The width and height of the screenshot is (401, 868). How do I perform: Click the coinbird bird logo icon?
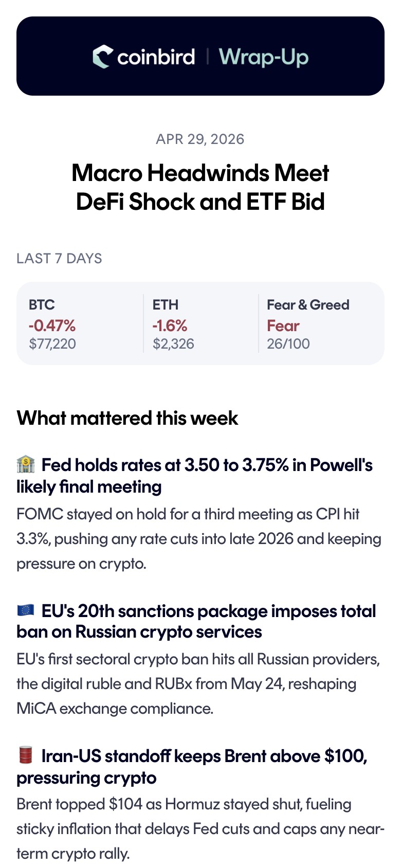coord(103,57)
